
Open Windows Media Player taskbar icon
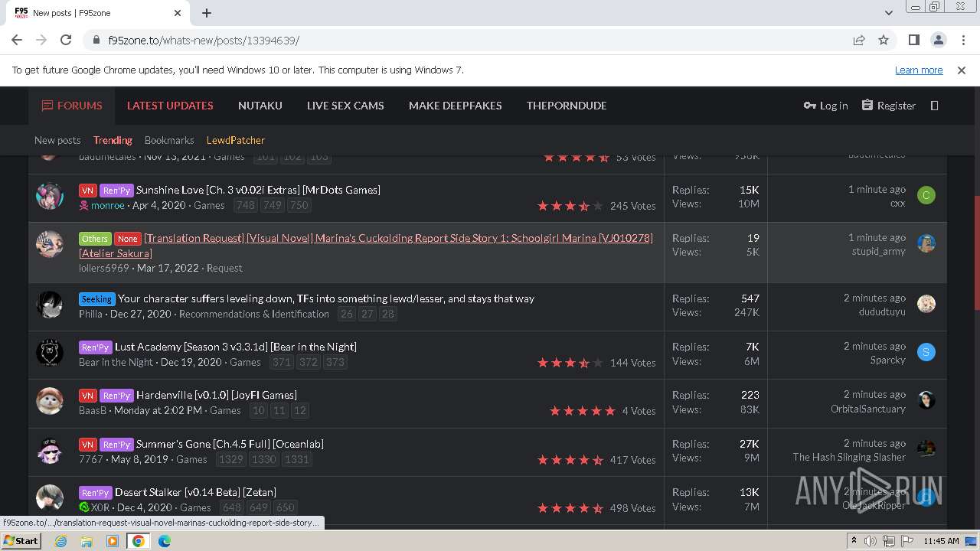click(x=113, y=541)
